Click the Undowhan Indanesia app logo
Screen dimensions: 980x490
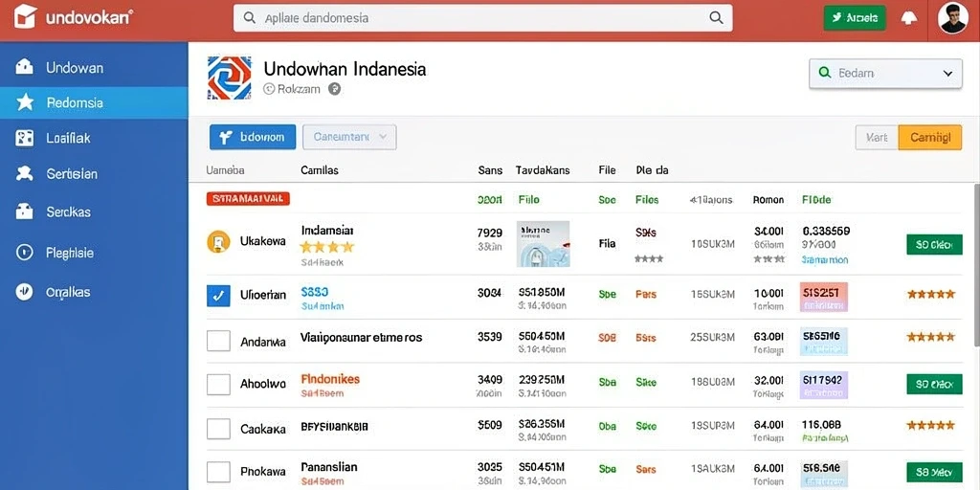point(229,78)
